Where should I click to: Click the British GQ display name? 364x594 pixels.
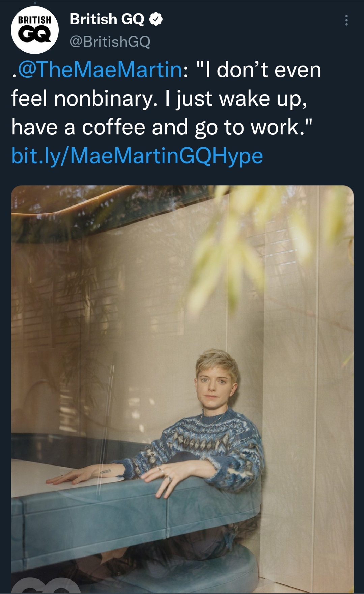(x=107, y=19)
